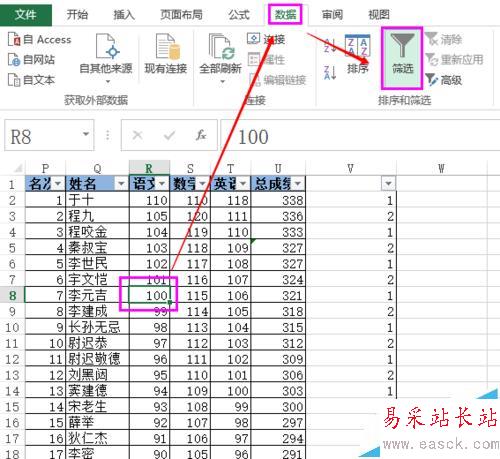Select column header Q
500x459 pixels.
pos(97,168)
